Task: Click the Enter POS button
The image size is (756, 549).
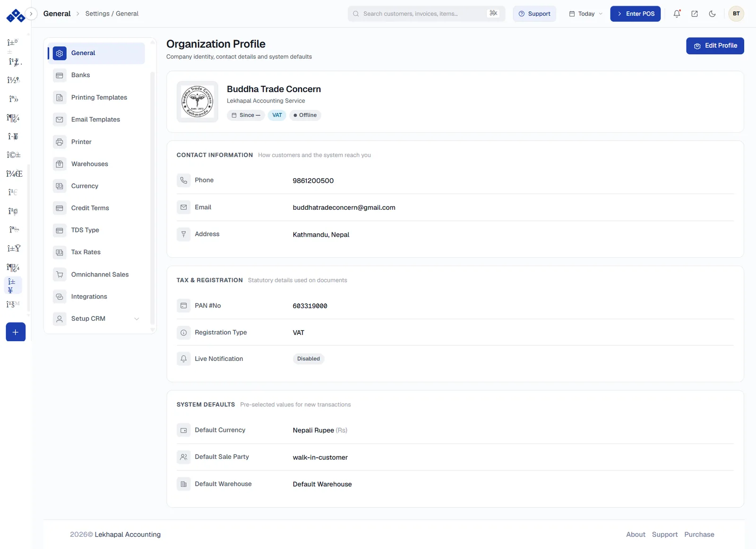Action: click(635, 14)
